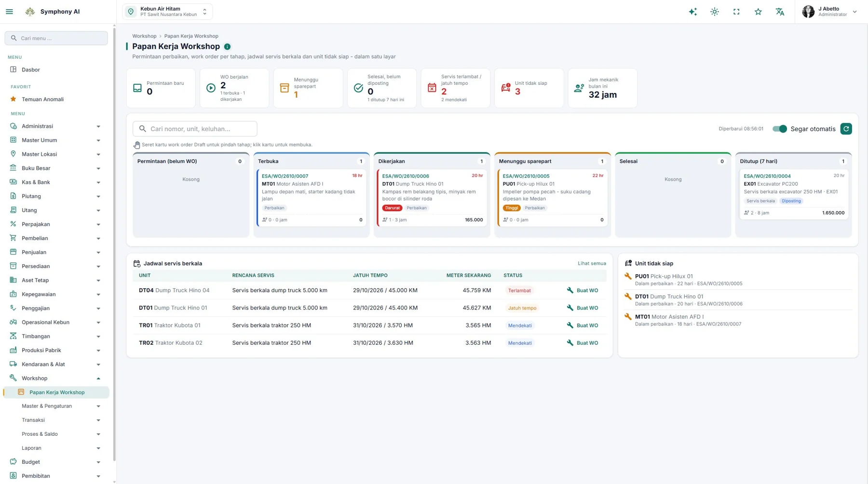868x484 pixels.
Task: Toggle the Segar otomatis switch
Action: [x=779, y=129]
